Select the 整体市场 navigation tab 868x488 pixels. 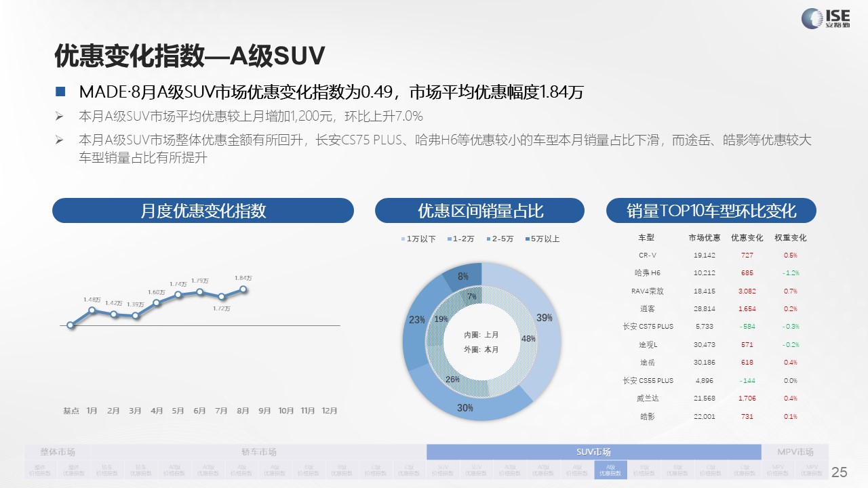(x=58, y=452)
